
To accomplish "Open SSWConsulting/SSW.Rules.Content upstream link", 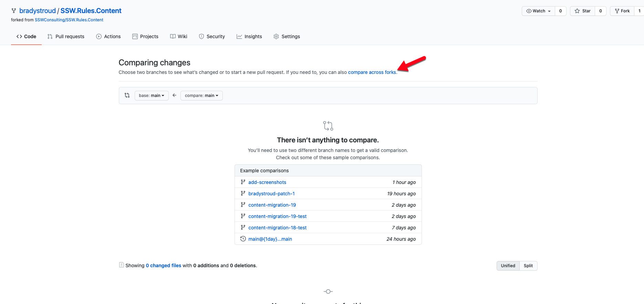I will point(69,20).
